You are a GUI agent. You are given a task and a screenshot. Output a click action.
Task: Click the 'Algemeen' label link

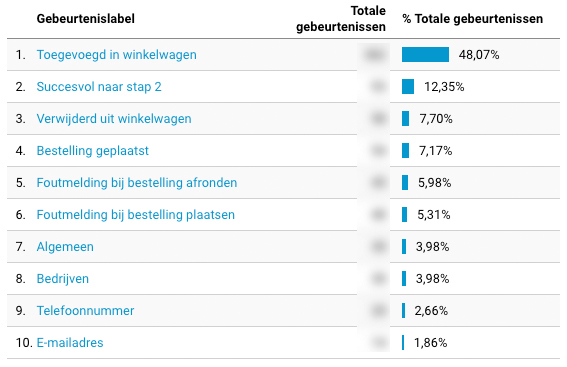pyautogui.click(x=65, y=247)
